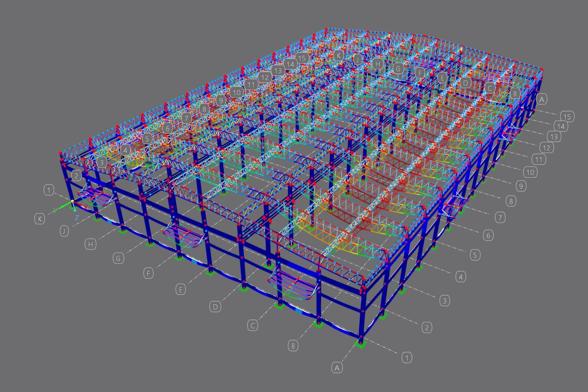Click grid bubble C on the front-left edge
Image resolution: width=588 pixels, height=392 pixels.
pyautogui.click(x=253, y=325)
